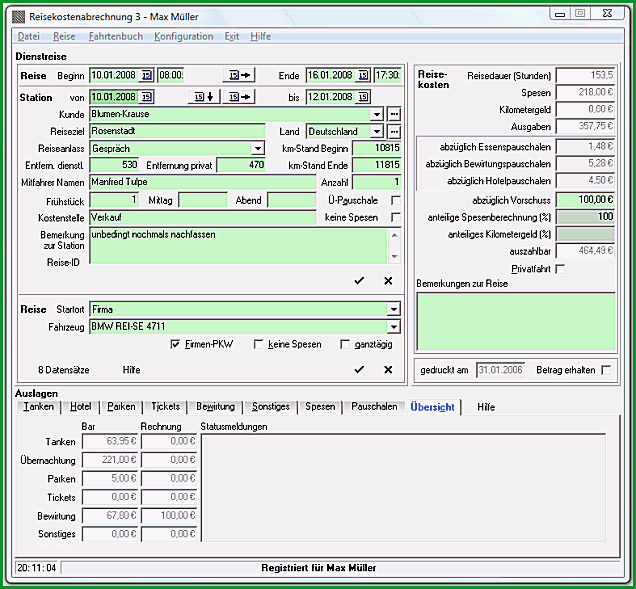Click Mittag meal count field
636x589 pixels.
click(x=203, y=200)
